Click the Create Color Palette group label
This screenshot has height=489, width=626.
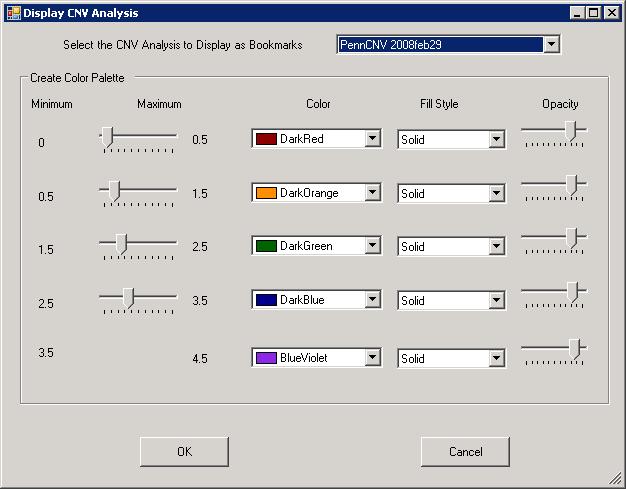[x=77, y=77]
